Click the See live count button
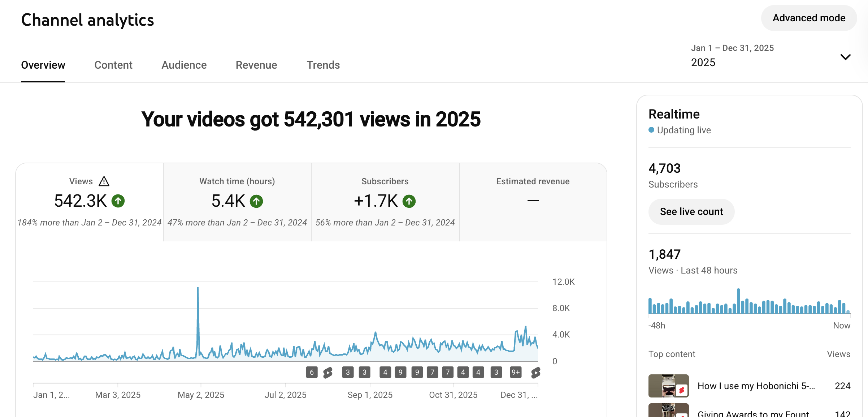Image resolution: width=868 pixels, height=417 pixels. click(691, 212)
